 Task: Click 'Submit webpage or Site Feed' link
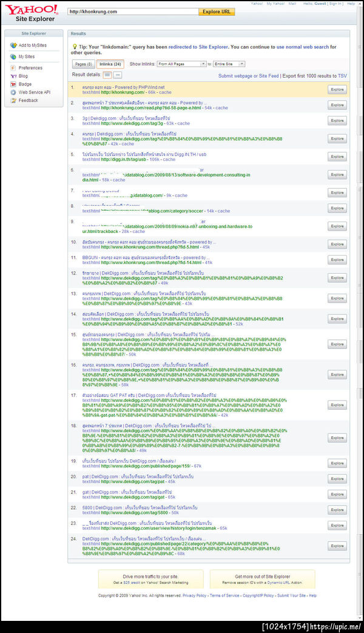pos(249,76)
